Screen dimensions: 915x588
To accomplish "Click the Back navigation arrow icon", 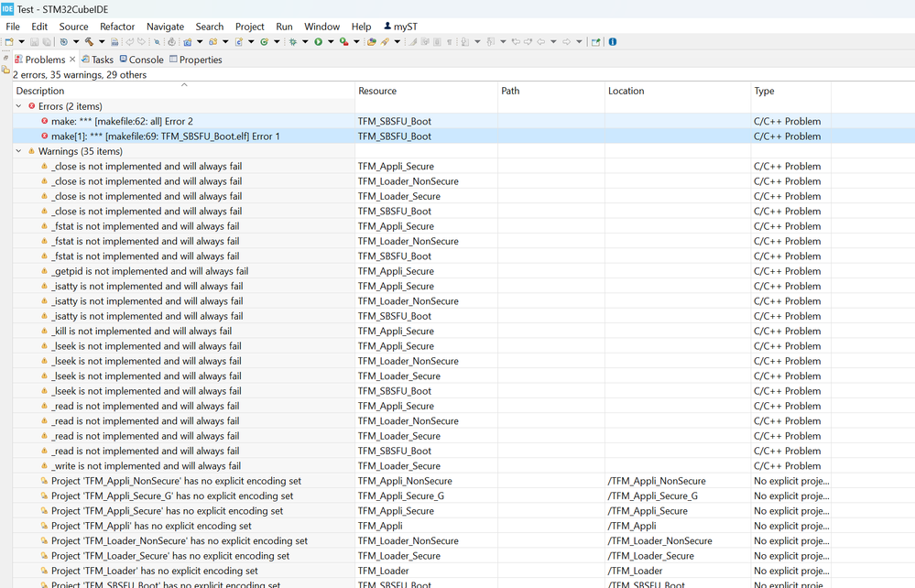I will coord(541,42).
